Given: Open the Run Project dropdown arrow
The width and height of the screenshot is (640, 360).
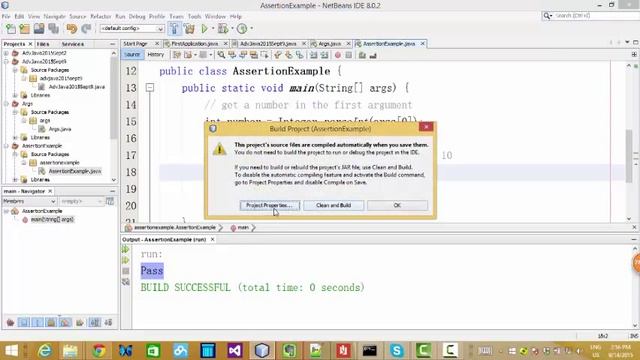Looking at the screenshot, I should tap(213, 29).
